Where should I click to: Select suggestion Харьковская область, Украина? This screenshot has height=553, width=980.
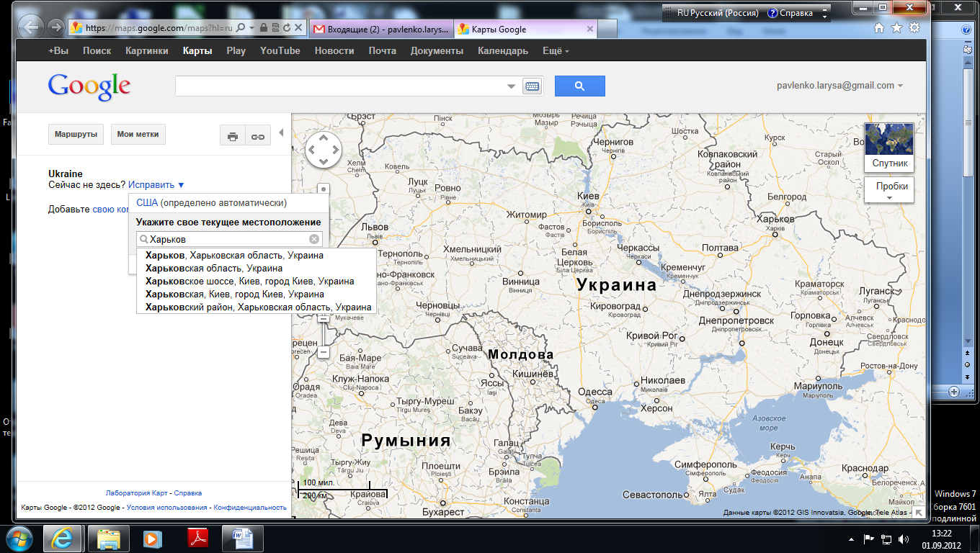(256, 268)
